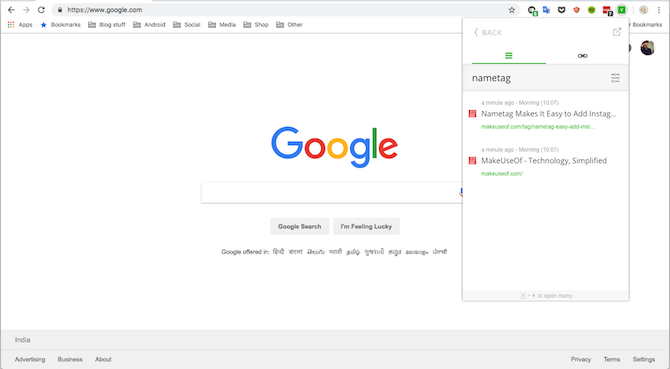The width and height of the screenshot is (670, 369).
Task: Click the address bar URL
Action: 105,10
